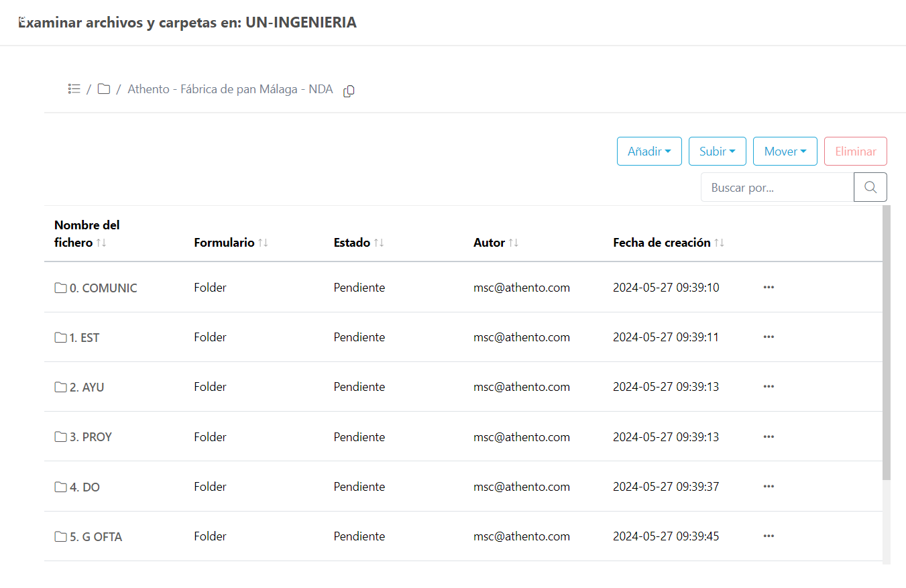Screen dimensions: 906x588
Task: Open the Subir dropdown menu
Action: coord(718,152)
